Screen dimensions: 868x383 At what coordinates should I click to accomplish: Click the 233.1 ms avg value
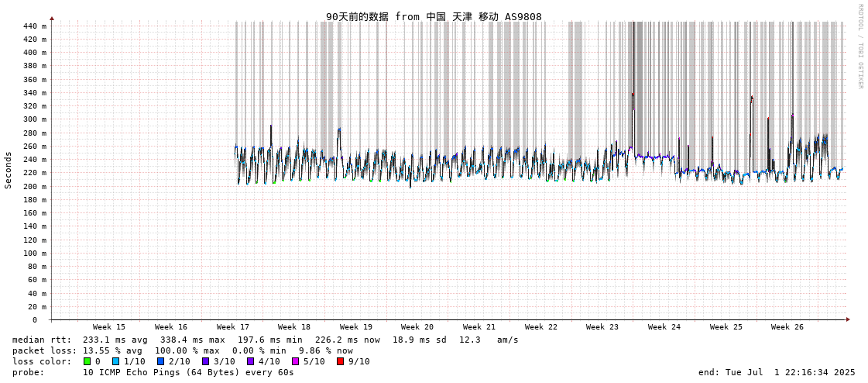click(115, 340)
